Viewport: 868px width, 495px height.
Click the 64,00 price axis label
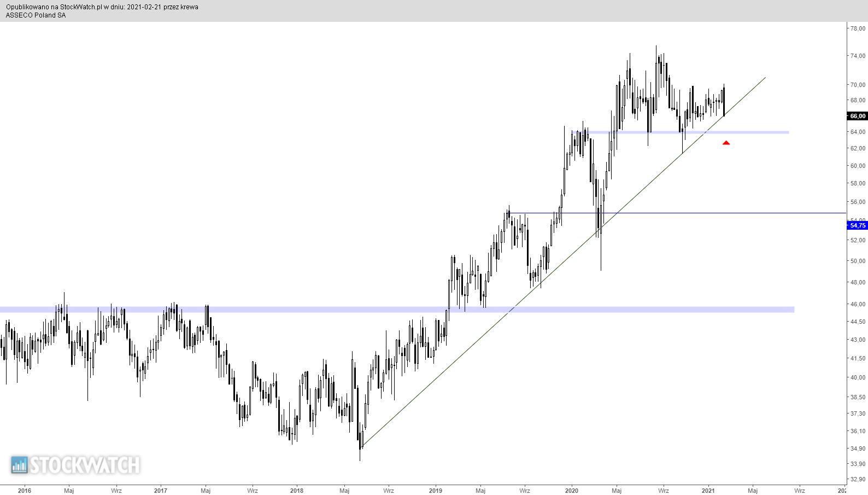click(x=858, y=132)
